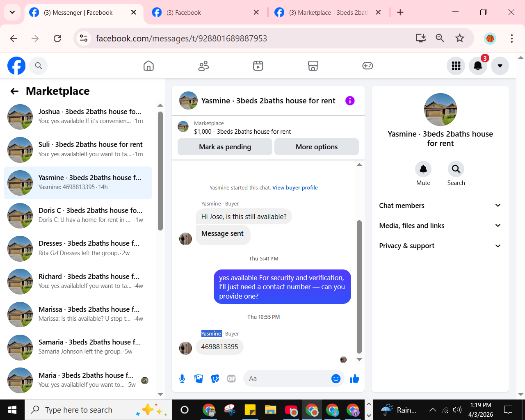525x420 pixels.
Task: Open the Notifications bell with badge 3
Action: 478,66
